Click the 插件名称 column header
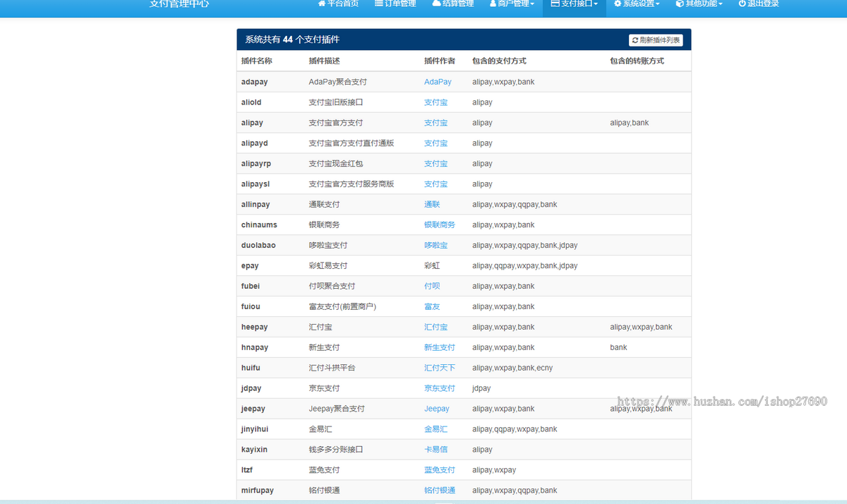 (257, 61)
